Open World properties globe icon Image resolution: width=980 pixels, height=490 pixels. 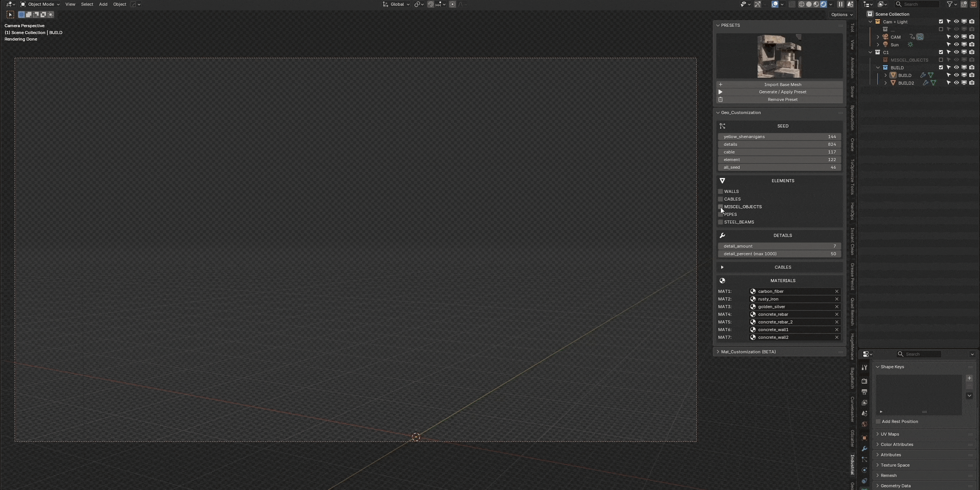click(864, 424)
